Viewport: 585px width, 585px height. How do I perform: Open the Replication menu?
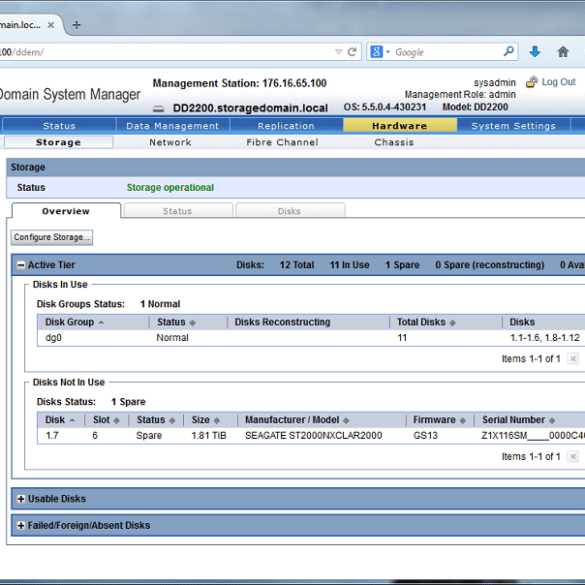point(286,126)
